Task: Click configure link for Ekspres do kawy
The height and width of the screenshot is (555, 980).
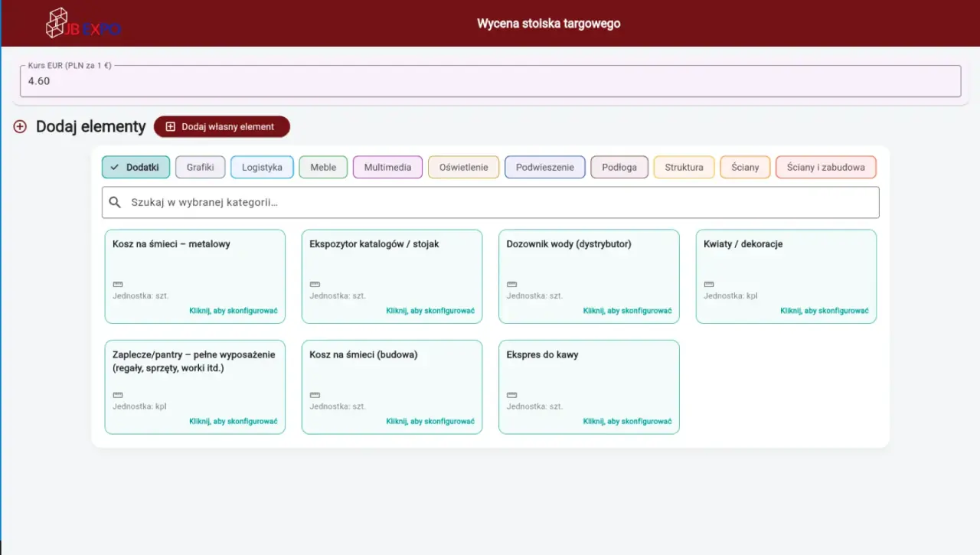Action: [x=627, y=422]
